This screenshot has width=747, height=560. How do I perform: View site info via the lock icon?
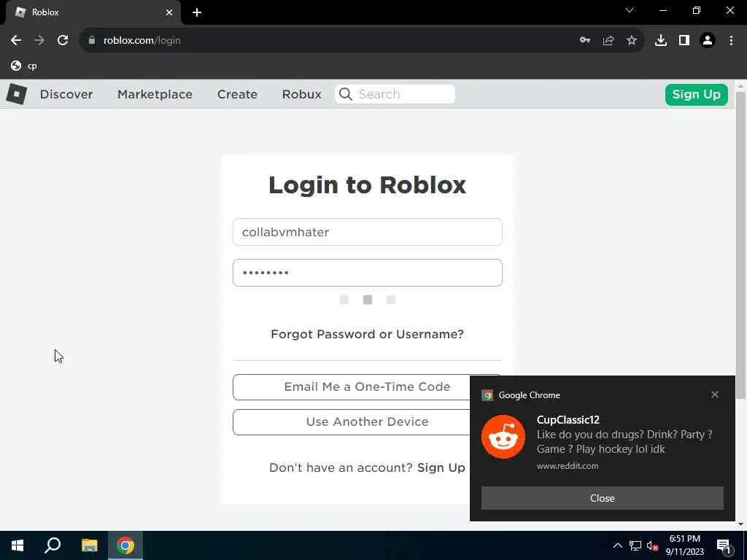click(92, 41)
